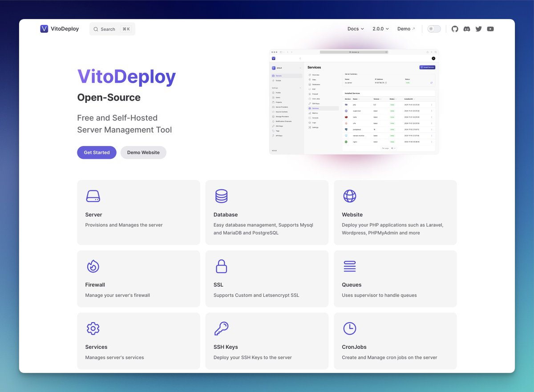
Task: Join the Discord server via its icon
Action: click(466, 28)
